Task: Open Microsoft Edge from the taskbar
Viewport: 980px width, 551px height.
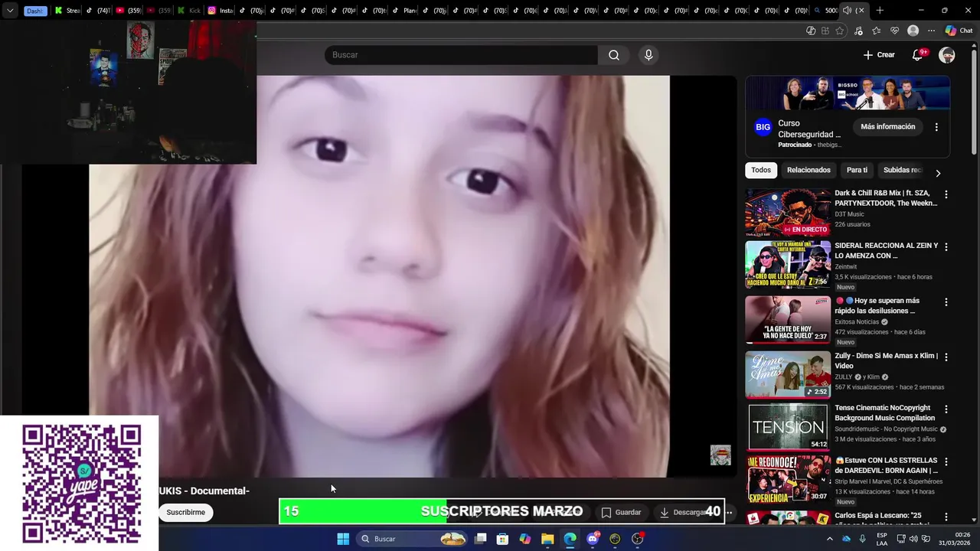Action: click(570, 539)
